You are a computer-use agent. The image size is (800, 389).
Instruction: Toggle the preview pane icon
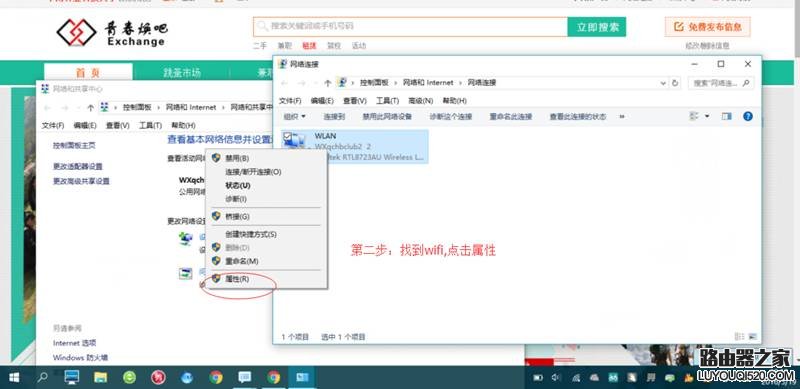pos(727,116)
